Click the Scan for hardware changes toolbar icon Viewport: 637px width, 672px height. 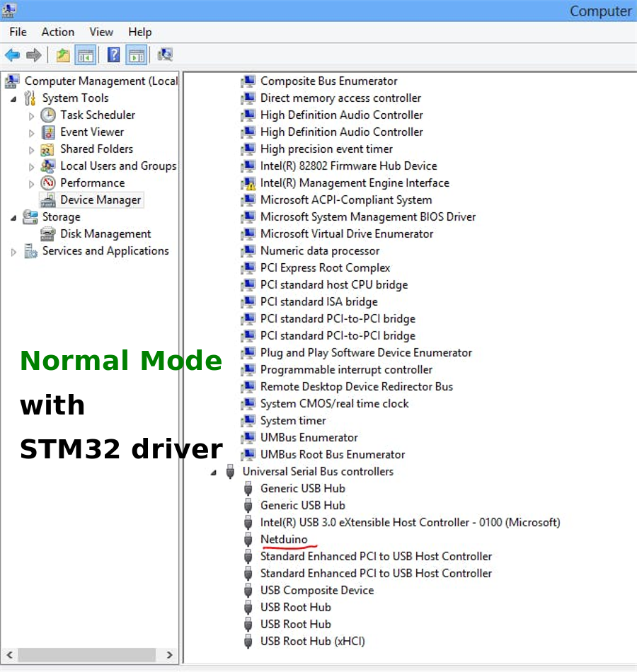pos(164,54)
